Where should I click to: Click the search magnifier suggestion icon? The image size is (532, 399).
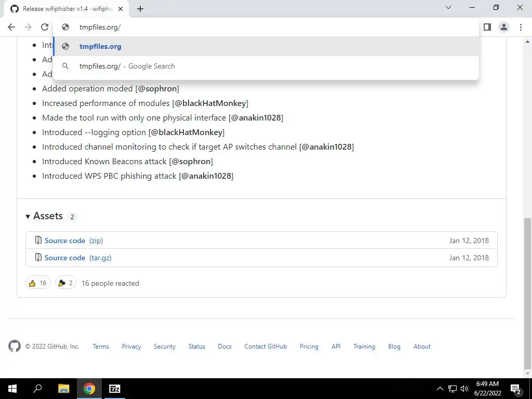tap(65, 66)
